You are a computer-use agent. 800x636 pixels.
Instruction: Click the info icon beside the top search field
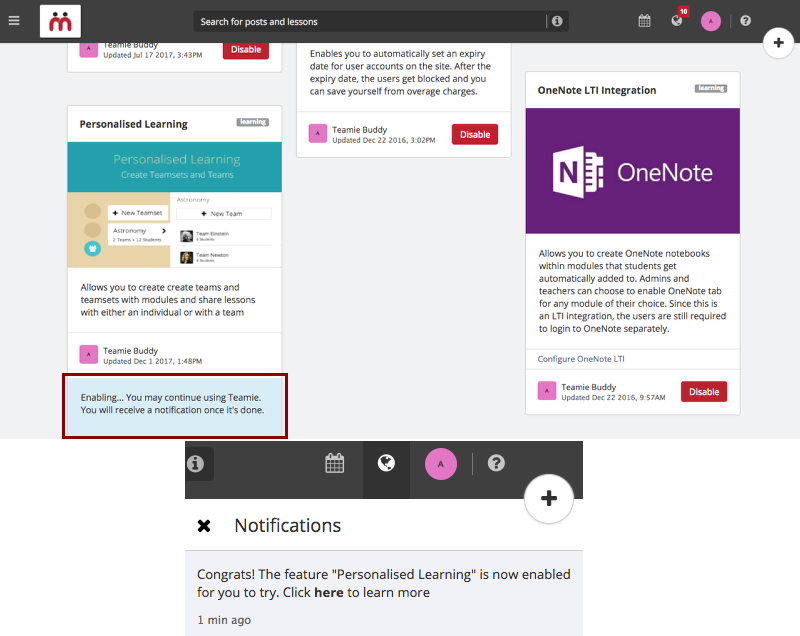(557, 21)
